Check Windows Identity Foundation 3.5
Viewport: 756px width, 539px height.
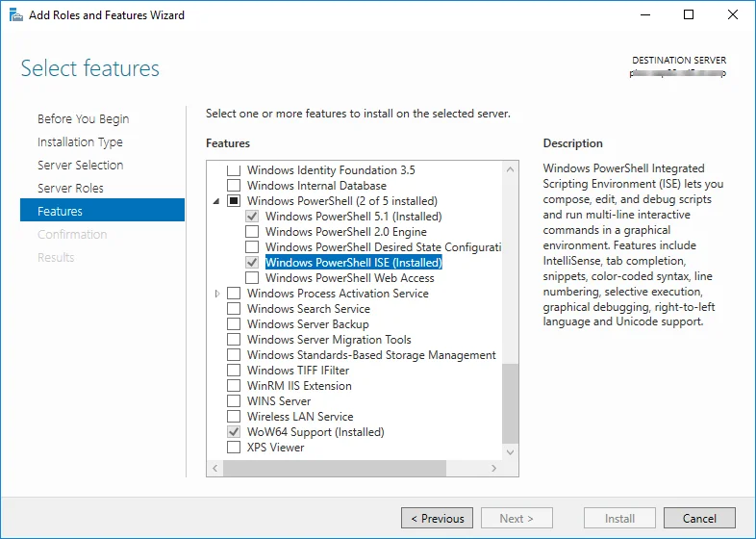click(234, 170)
